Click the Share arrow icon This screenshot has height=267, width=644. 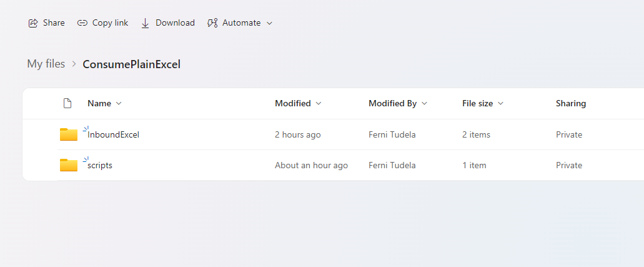(33, 23)
